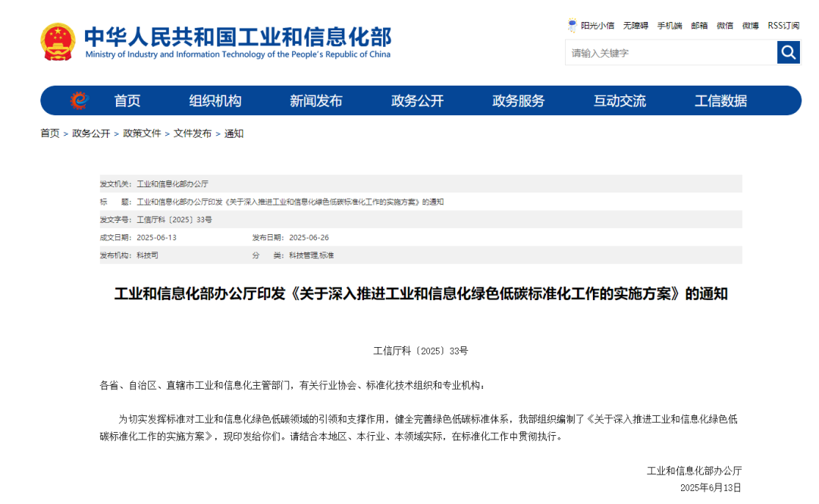819x504 pixels.
Task: Open the 首页 navigation menu item
Action: 127,101
